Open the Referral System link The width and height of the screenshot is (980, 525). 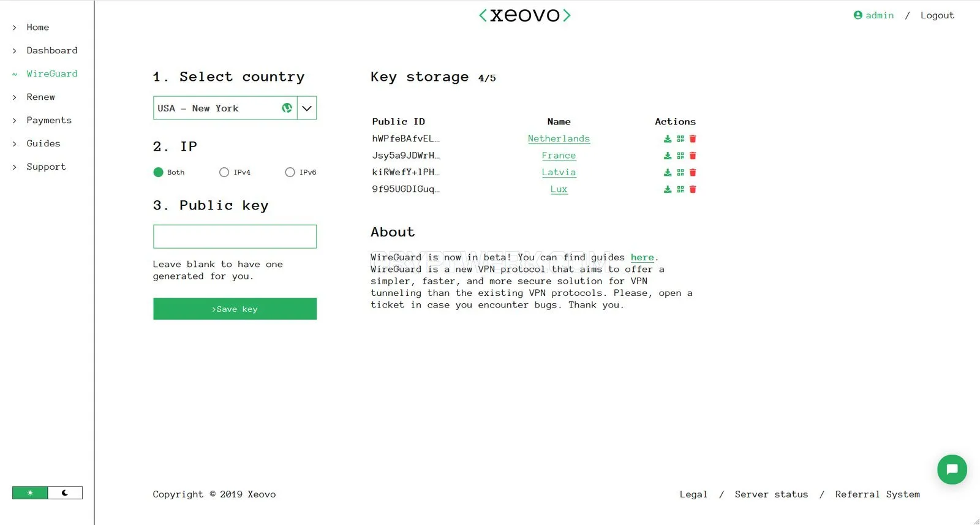(877, 494)
